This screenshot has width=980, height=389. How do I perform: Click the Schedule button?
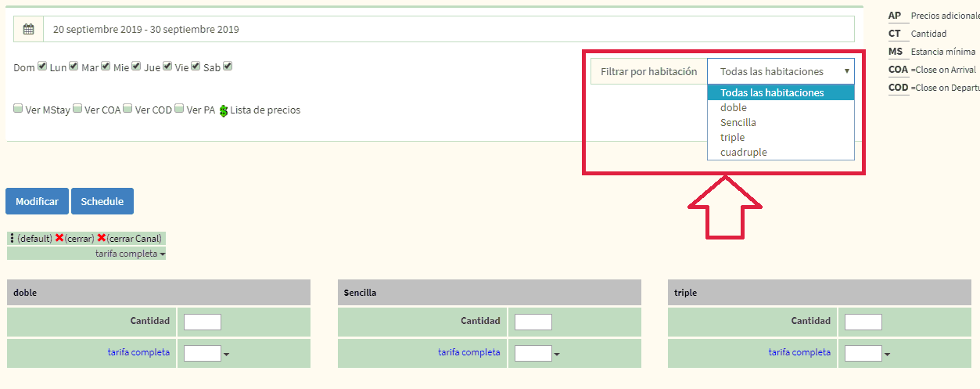(102, 201)
